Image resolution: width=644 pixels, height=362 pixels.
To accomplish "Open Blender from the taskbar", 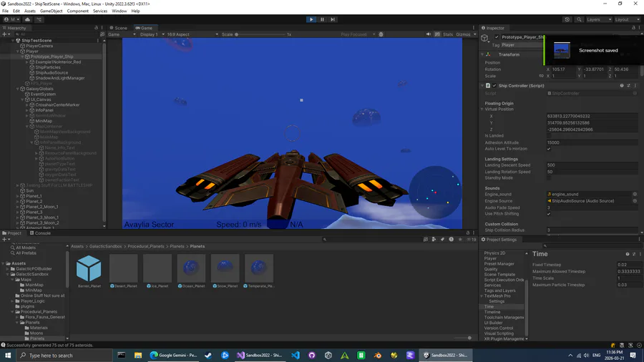I will tap(377, 355).
